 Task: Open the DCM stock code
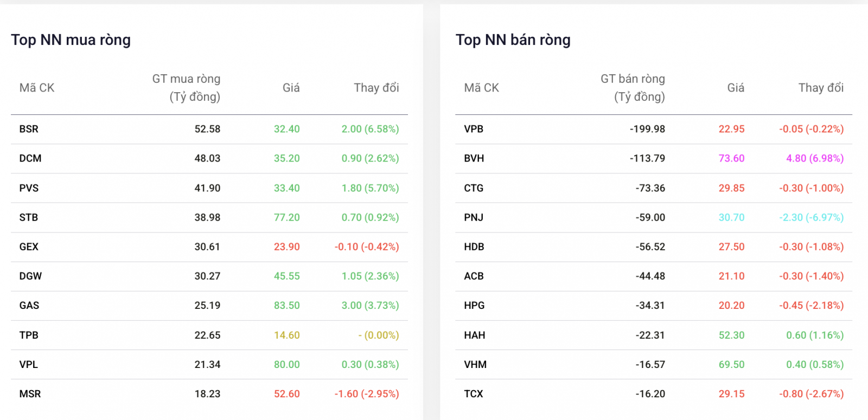[x=30, y=158]
